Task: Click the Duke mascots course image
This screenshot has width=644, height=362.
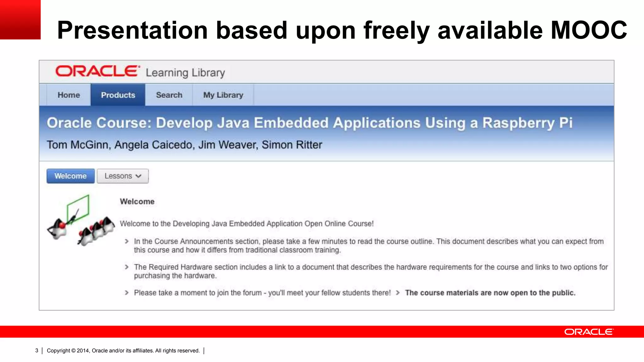Action: [81, 220]
